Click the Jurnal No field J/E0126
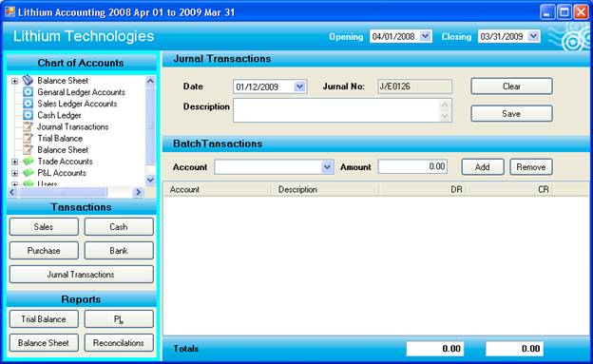Screen dimensions: 593x364 (415, 86)
